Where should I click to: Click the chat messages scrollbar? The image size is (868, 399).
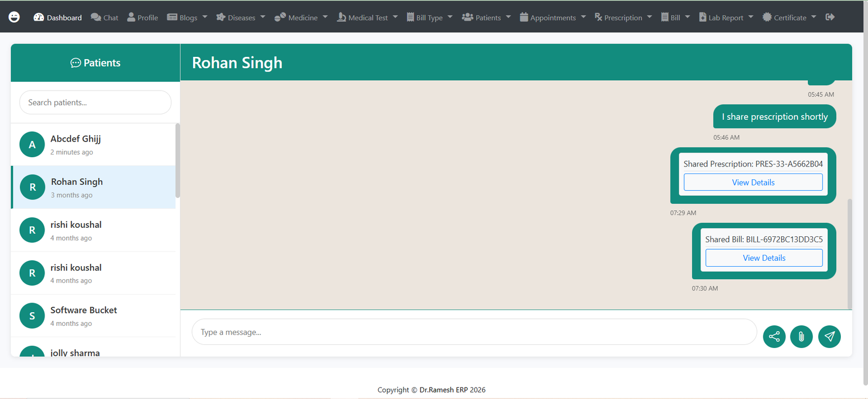pos(850,254)
